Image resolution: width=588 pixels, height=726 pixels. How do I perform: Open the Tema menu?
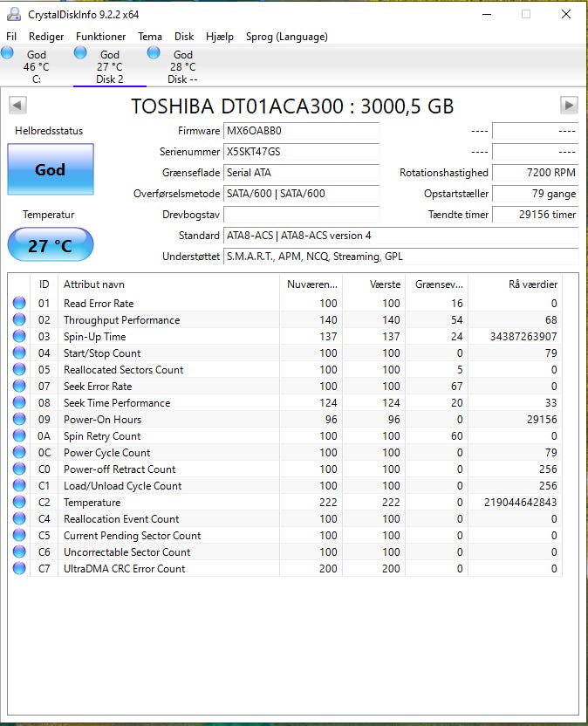tap(149, 37)
